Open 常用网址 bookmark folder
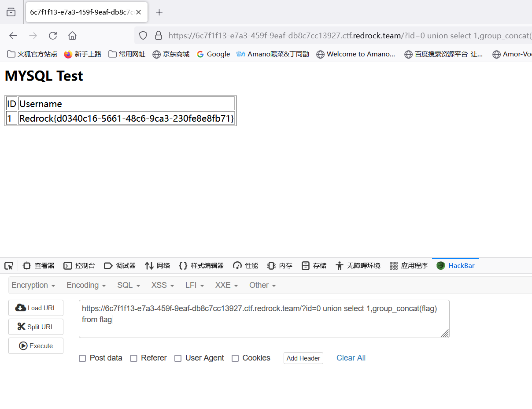 pyautogui.click(x=127, y=54)
